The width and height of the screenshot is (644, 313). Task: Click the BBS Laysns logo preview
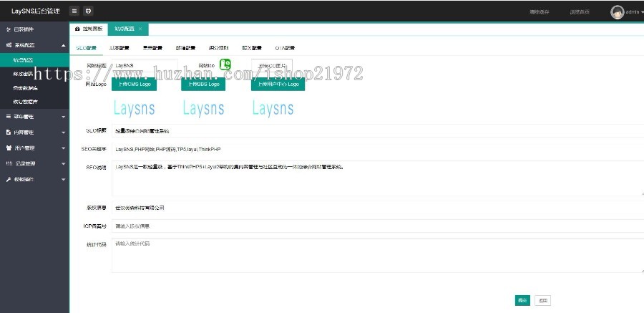[204, 109]
